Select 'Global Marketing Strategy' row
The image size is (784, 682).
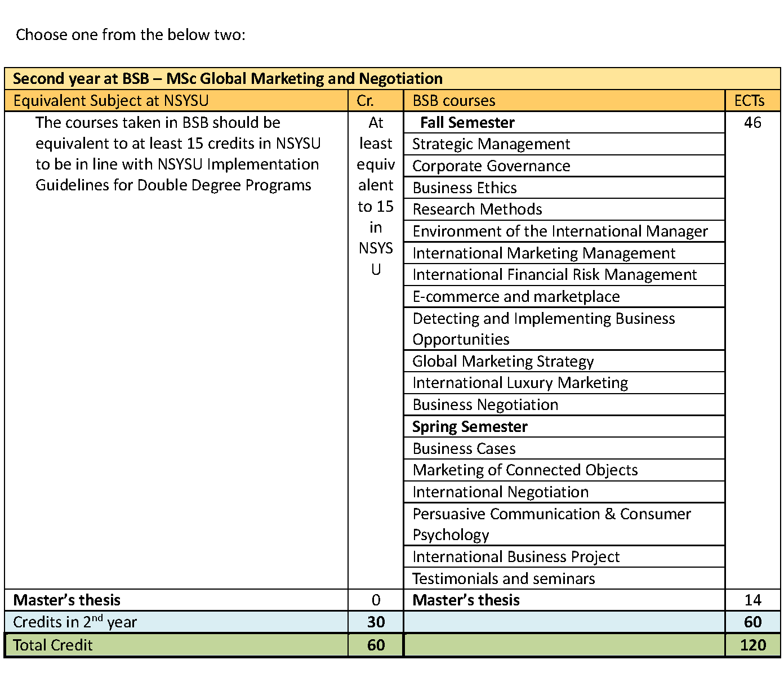tap(564, 362)
